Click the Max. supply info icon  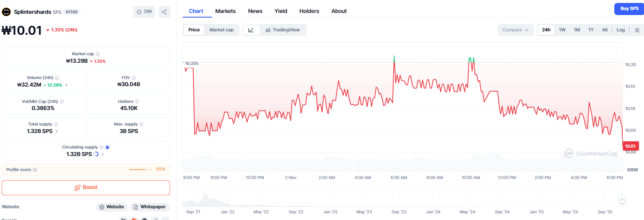coord(141,124)
